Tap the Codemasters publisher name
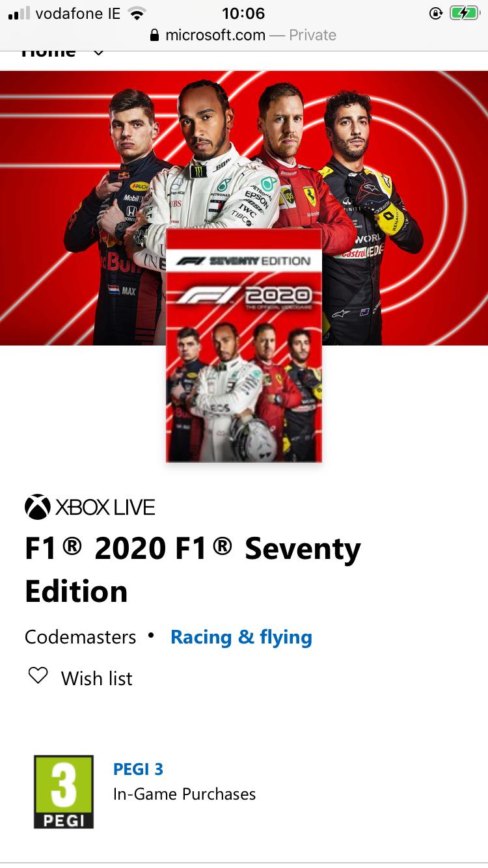 tap(81, 637)
